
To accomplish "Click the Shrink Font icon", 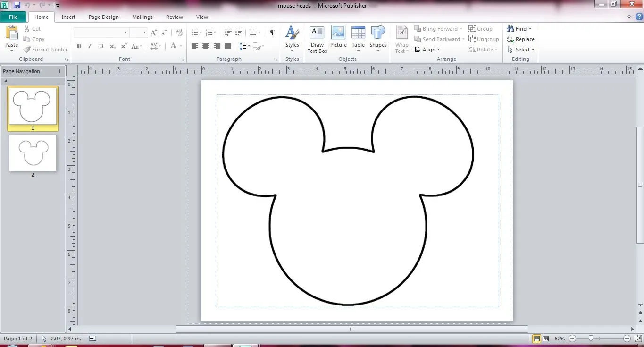I will [x=164, y=33].
